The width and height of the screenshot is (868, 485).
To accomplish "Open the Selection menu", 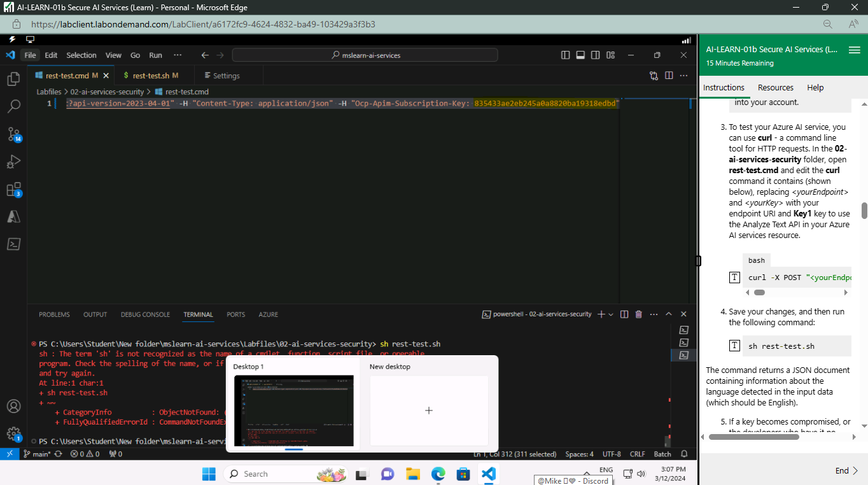I will (x=81, y=55).
